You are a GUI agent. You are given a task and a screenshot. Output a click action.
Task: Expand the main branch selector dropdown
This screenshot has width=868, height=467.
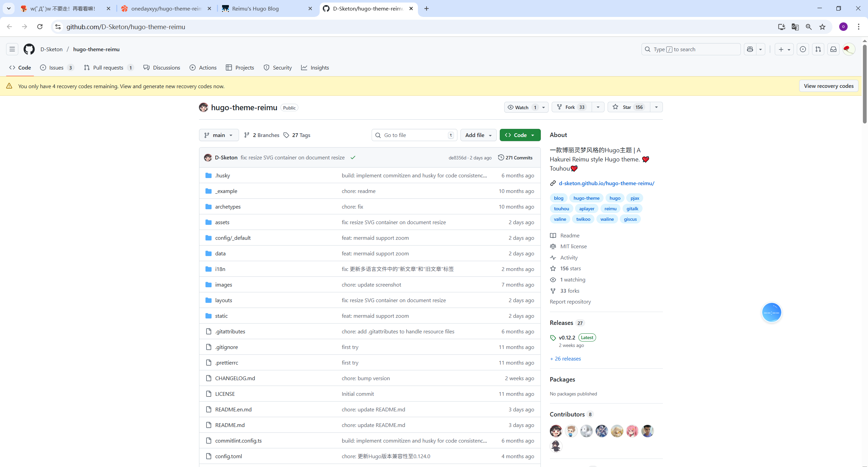click(219, 135)
